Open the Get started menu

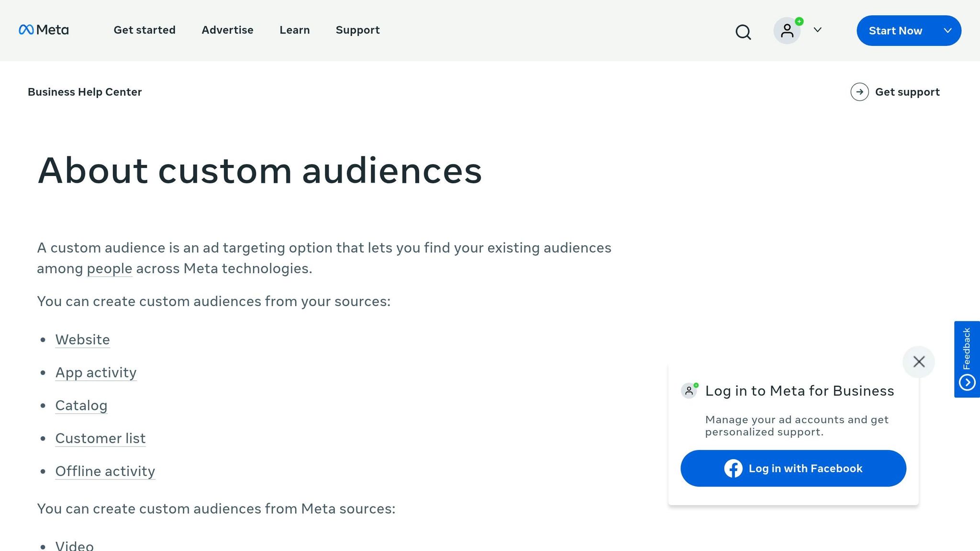(x=145, y=30)
